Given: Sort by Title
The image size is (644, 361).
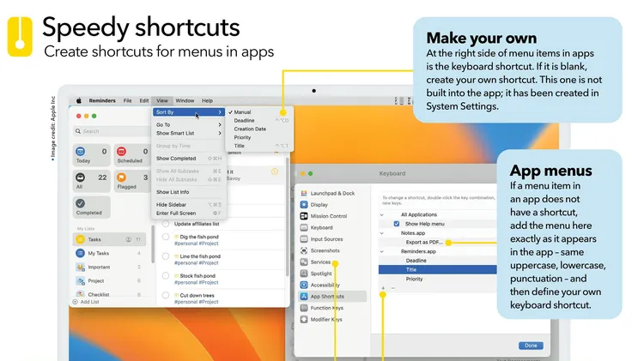Looking at the screenshot, I should tap(258, 146).
